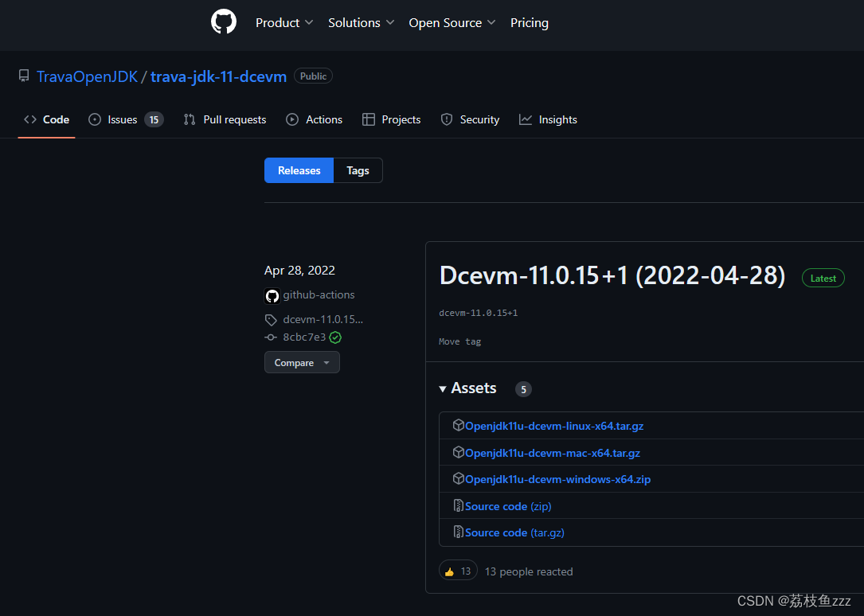The image size is (864, 616).
Task: Click the Code angle-brackets icon
Action: [x=30, y=119]
